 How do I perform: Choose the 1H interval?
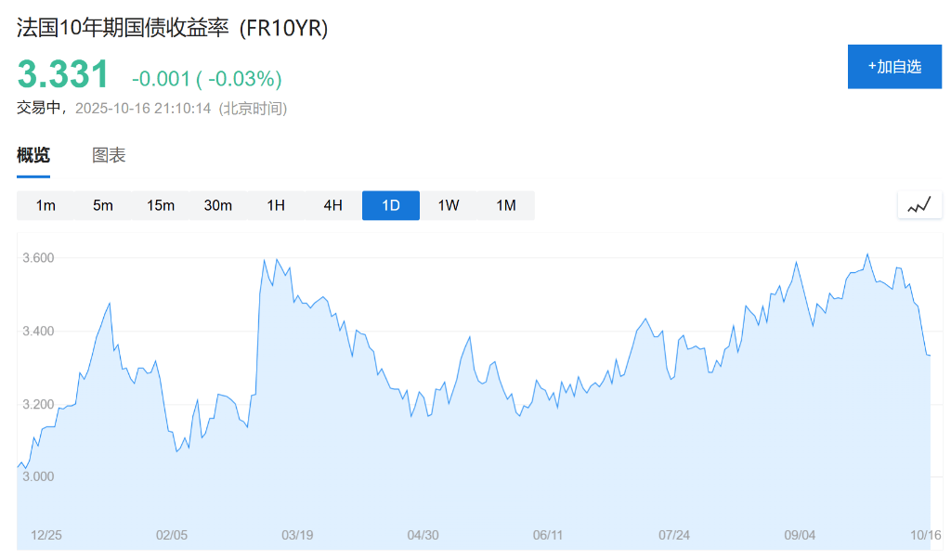click(276, 205)
